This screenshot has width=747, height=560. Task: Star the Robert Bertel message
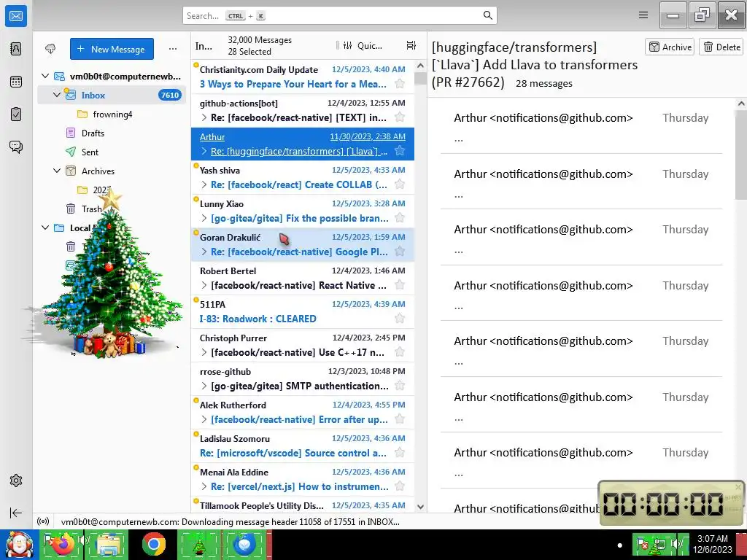point(400,285)
